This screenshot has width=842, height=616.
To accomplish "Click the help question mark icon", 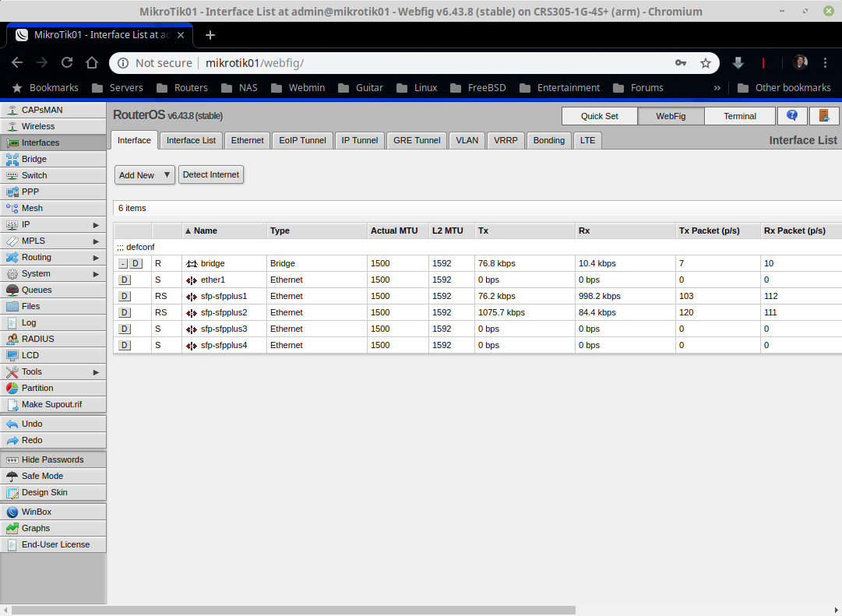I will point(791,115).
